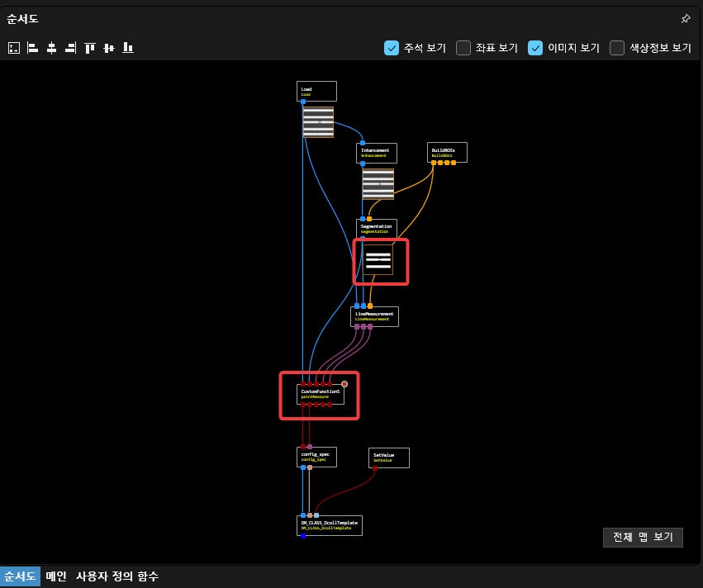
Task: Select the CustomFunction5 node
Action: coord(320,394)
